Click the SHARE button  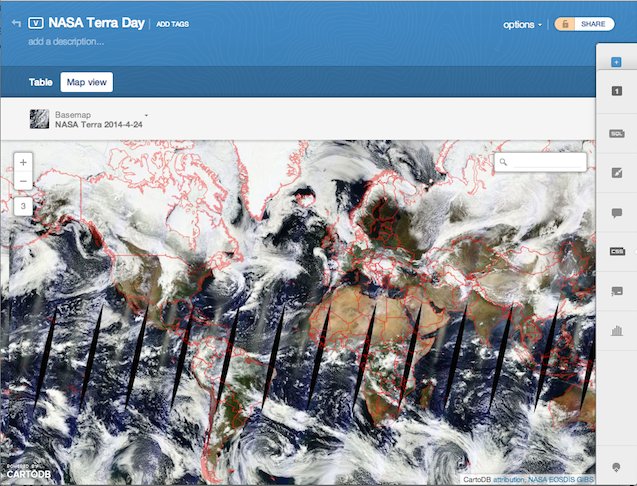tap(593, 24)
